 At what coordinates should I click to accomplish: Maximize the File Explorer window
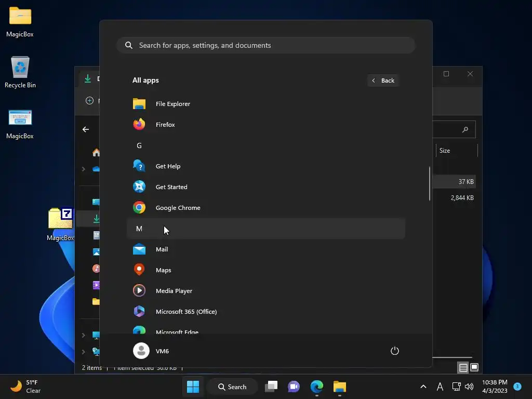click(446, 74)
